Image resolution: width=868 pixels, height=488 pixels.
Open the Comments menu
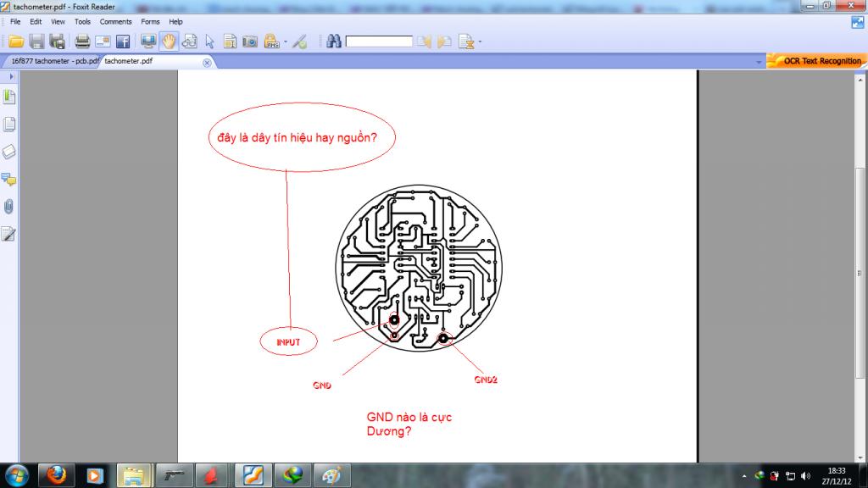coord(115,21)
